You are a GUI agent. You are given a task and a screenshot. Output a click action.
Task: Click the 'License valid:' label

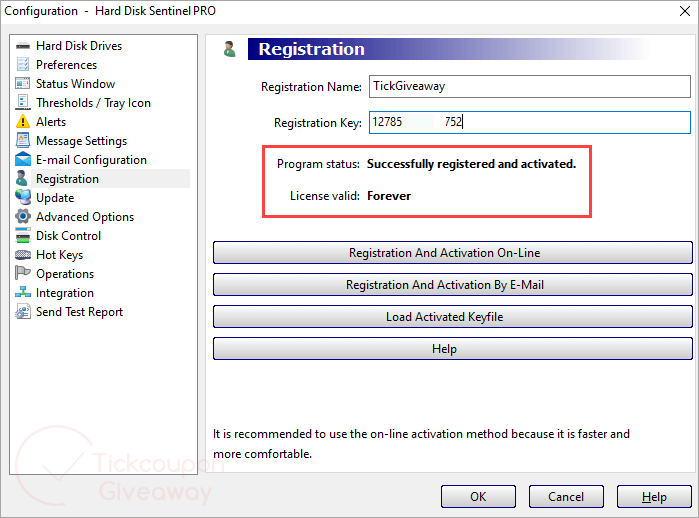click(325, 196)
